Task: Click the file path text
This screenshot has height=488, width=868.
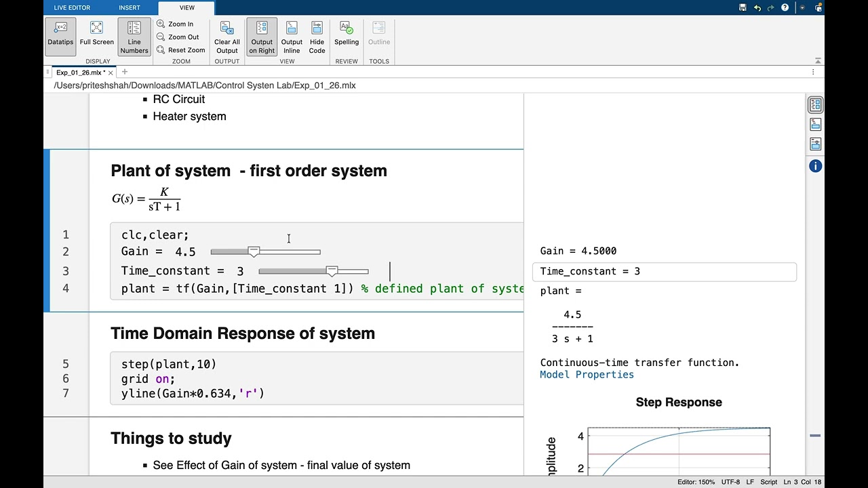Action: [x=205, y=85]
